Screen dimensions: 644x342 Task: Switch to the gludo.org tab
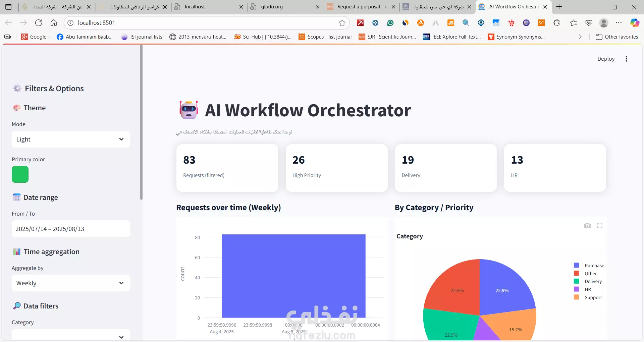[x=285, y=7]
